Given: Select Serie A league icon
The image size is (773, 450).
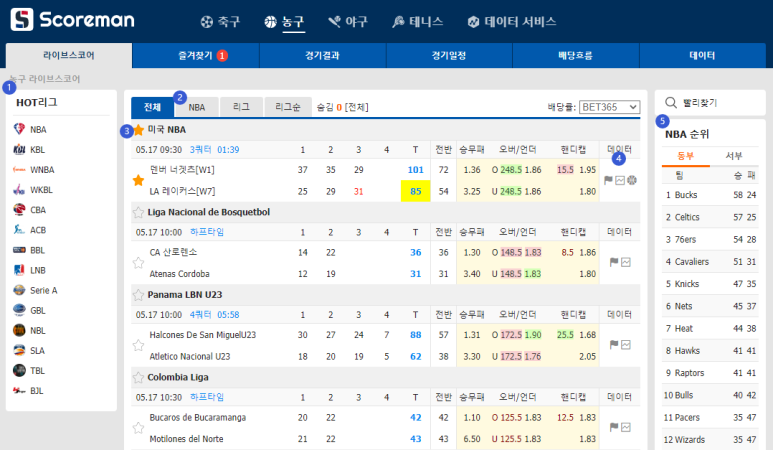Looking at the screenshot, I should click(x=19, y=290).
